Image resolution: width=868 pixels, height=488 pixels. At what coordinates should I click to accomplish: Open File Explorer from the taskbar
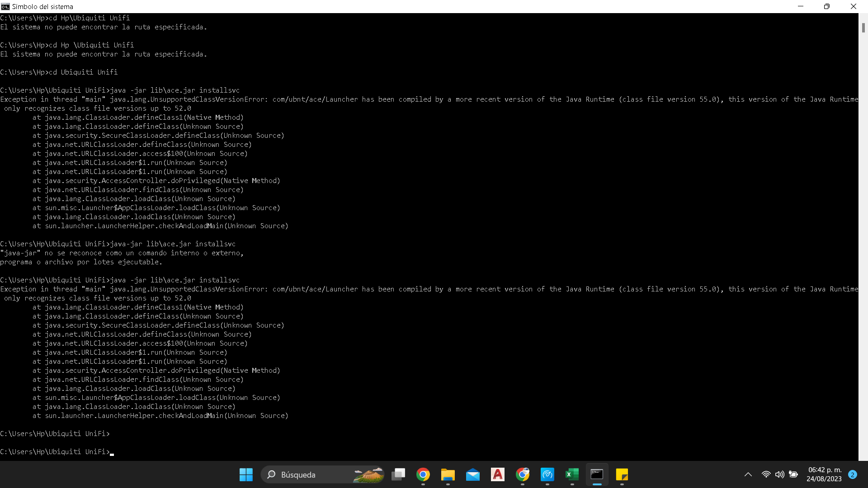[x=448, y=474]
